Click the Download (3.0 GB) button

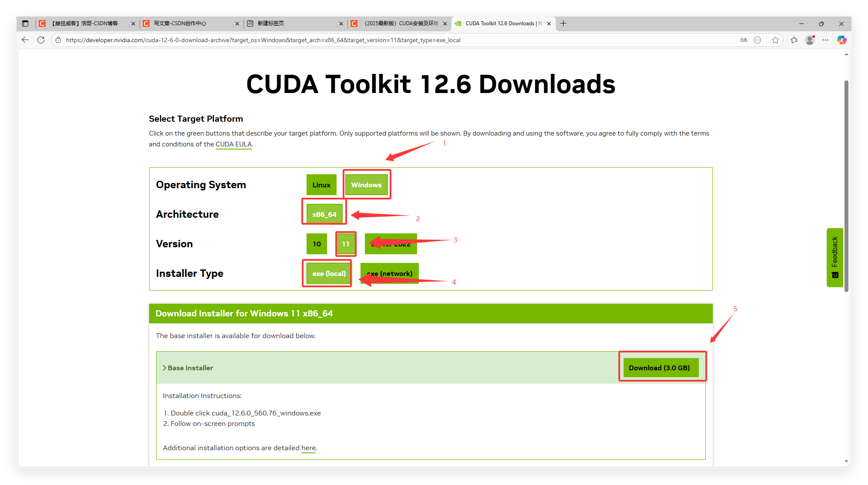pos(660,368)
